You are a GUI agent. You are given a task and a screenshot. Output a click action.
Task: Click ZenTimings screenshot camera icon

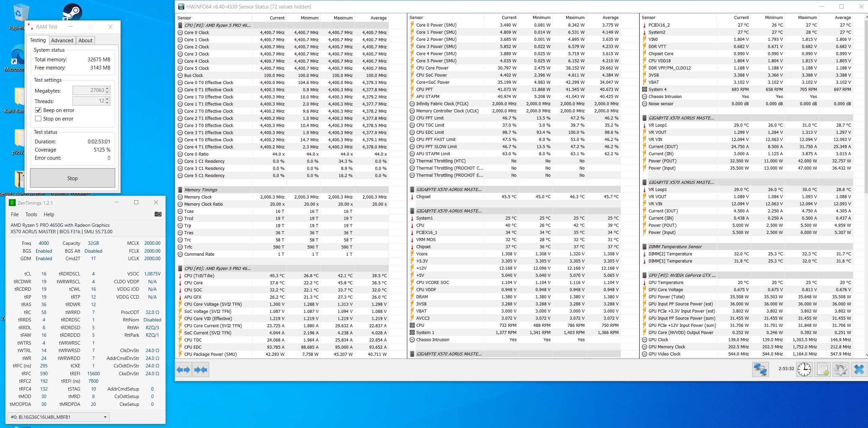[x=158, y=214]
